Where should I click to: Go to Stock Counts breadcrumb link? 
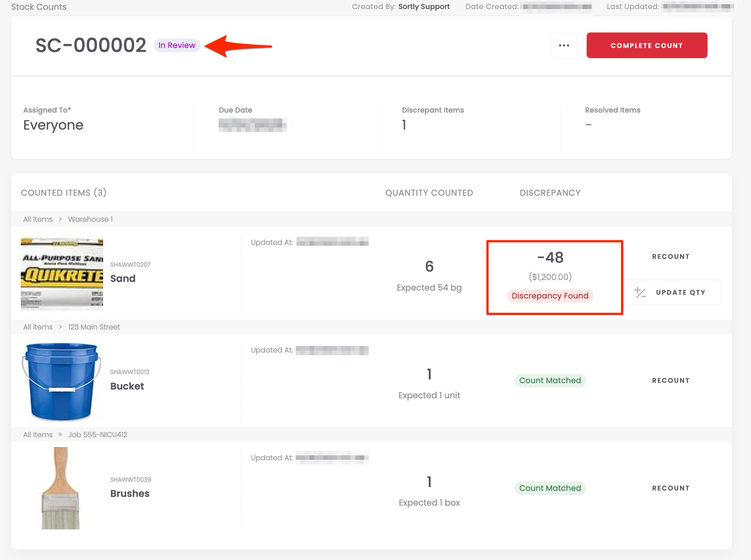tap(39, 7)
